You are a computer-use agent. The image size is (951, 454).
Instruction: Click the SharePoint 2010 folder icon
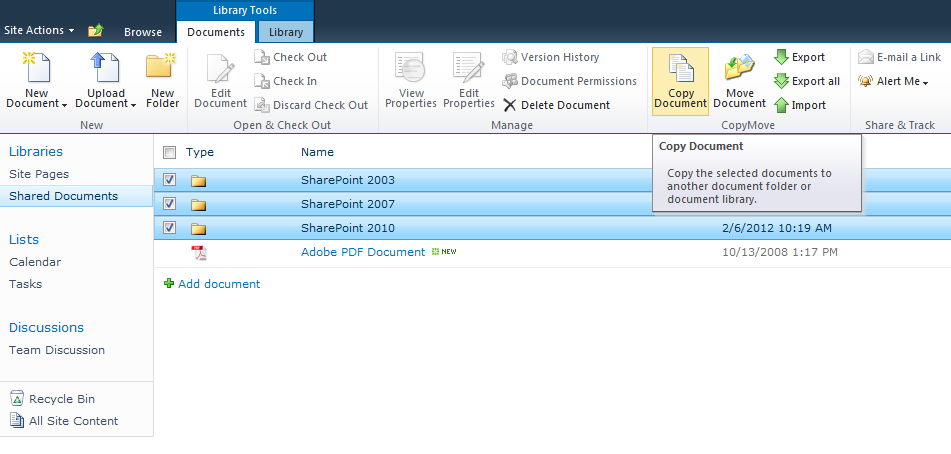coord(199,229)
